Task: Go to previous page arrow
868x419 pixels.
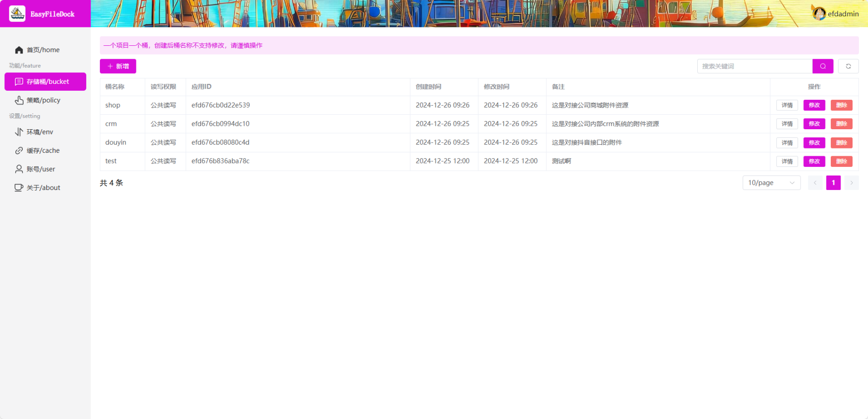Action: [x=815, y=183]
